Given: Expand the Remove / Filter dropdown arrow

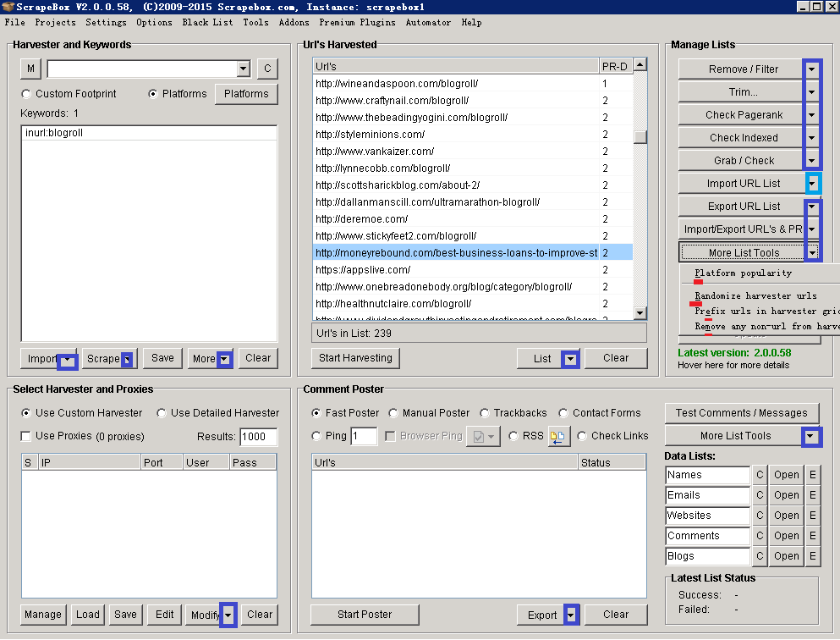Looking at the screenshot, I should coord(812,69).
